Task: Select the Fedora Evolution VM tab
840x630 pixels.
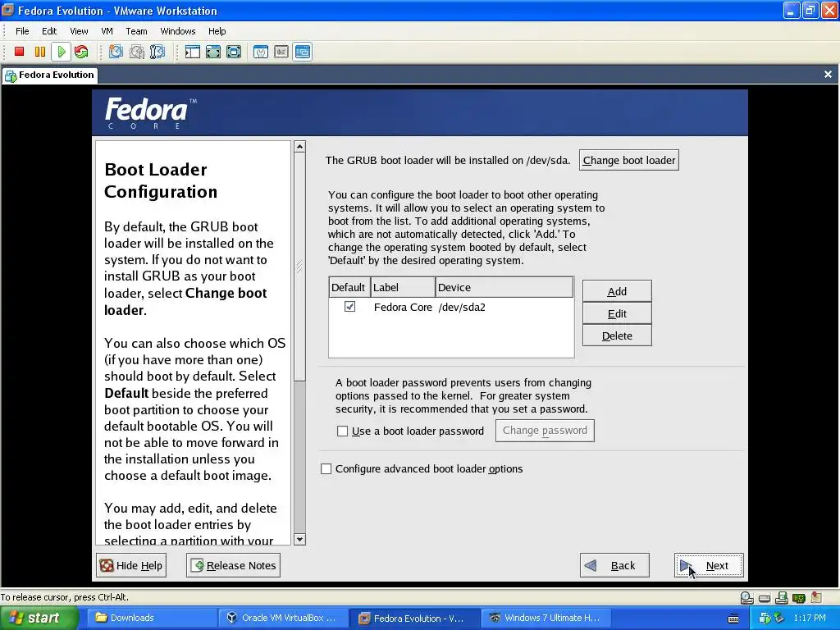Action: pyautogui.click(x=50, y=75)
